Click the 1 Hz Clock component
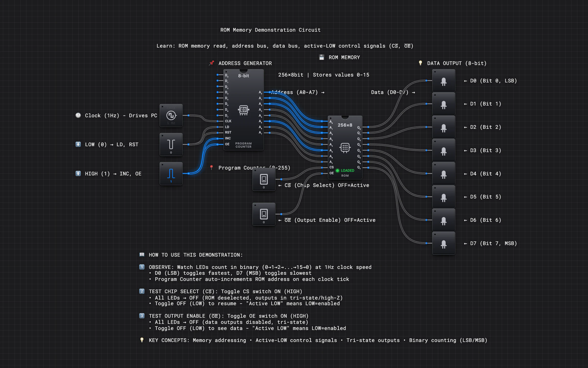 [x=171, y=116]
